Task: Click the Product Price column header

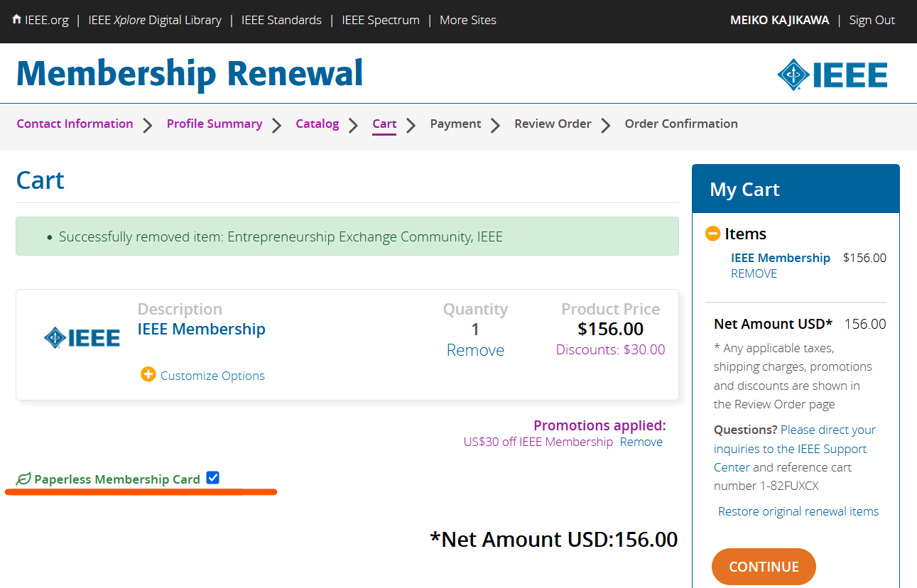Action: tap(611, 309)
